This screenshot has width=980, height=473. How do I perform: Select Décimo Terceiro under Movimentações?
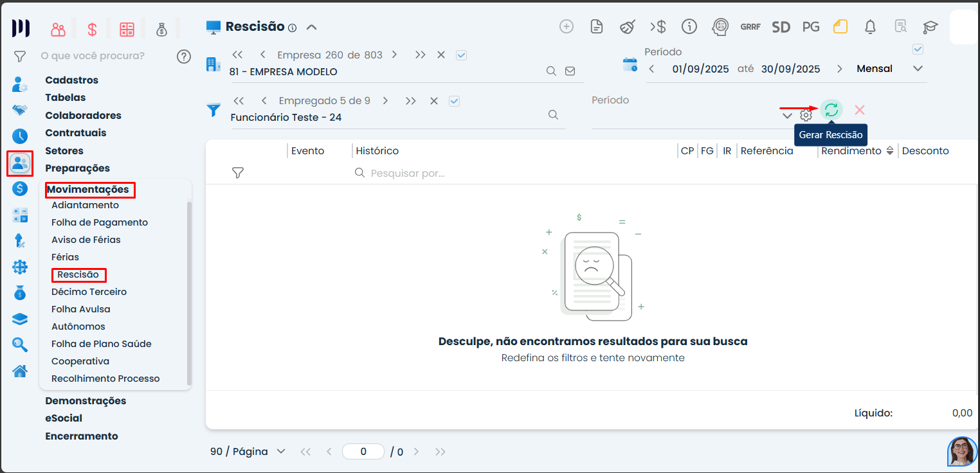89,292
